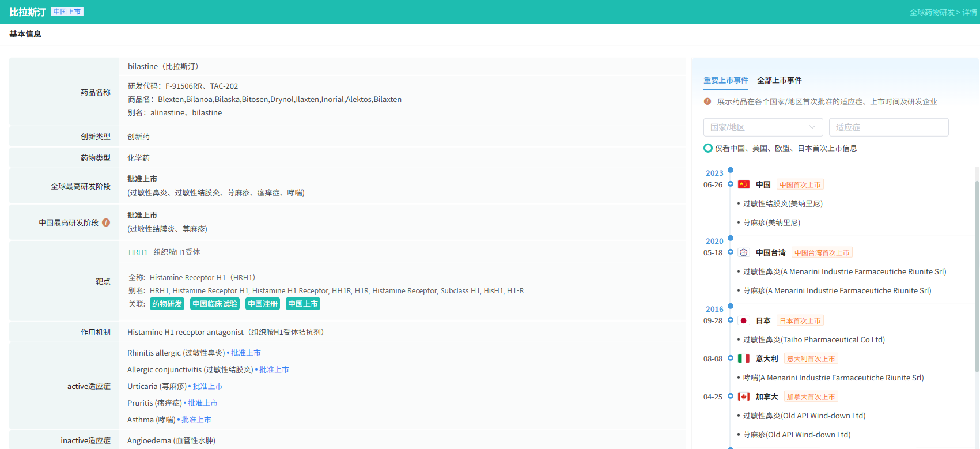Toggle 仅看中国、美国、欧盟、日本 first-launch filter
This screenshot has height=449, width=980.
point(708,148)
